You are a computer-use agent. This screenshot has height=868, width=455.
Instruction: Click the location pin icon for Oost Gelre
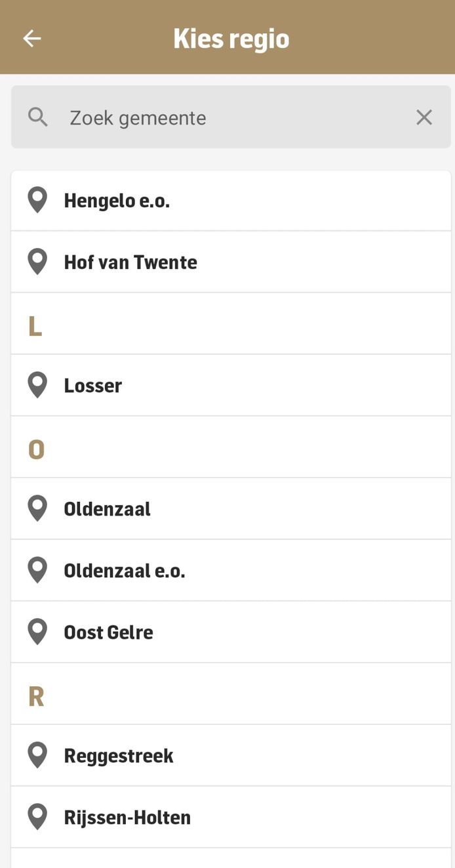coord(37,631)
